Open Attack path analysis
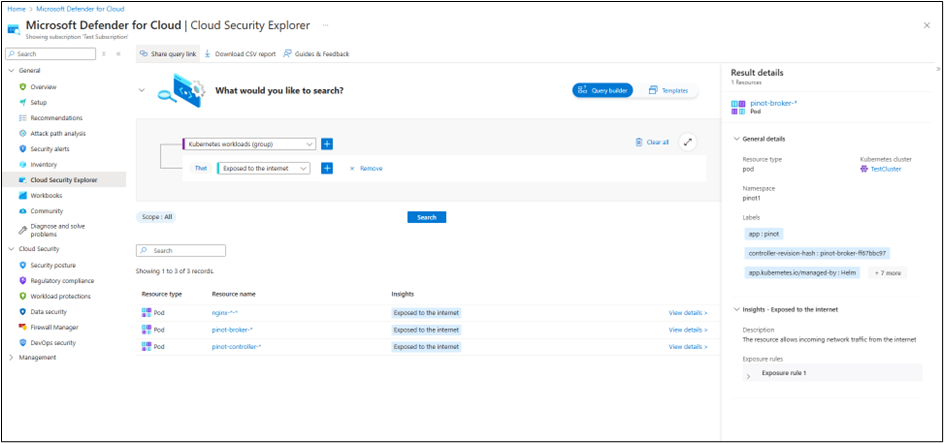This screenshot has width=944, height=443. (x=58, y=134)
